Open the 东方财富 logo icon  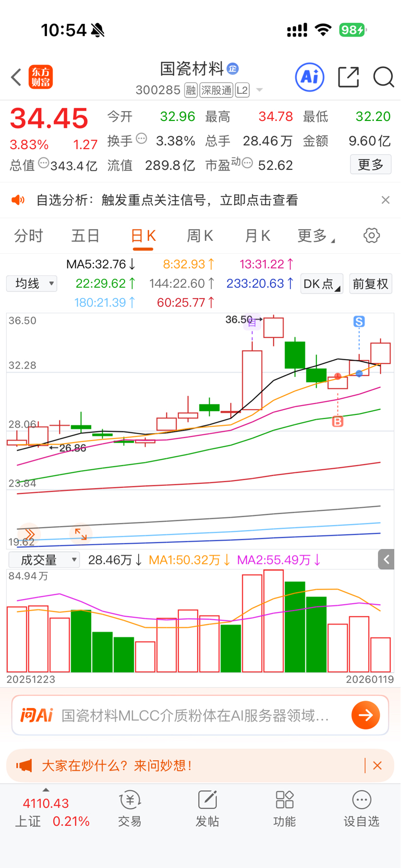(41, 77)
